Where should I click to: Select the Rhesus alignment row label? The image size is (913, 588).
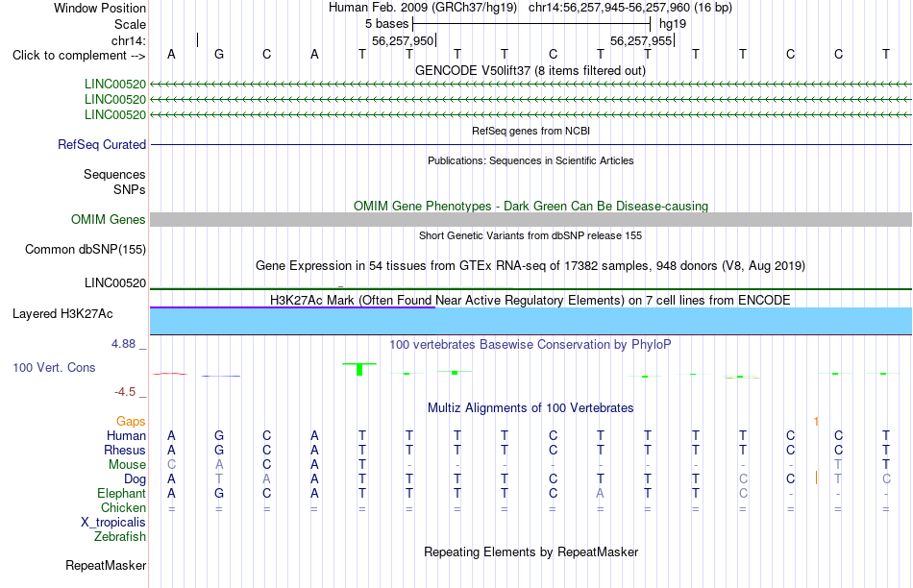125,450
